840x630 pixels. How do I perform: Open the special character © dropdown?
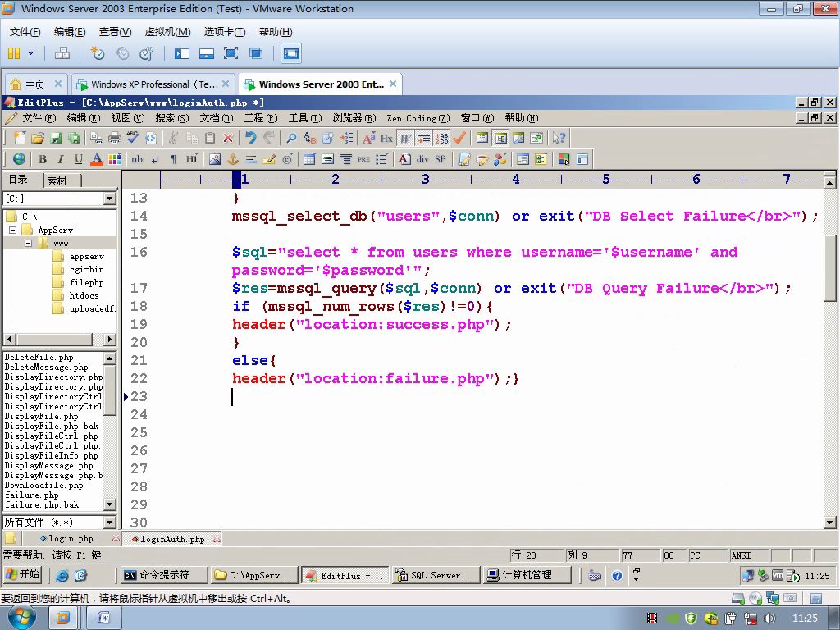click(x=288, y=159)
